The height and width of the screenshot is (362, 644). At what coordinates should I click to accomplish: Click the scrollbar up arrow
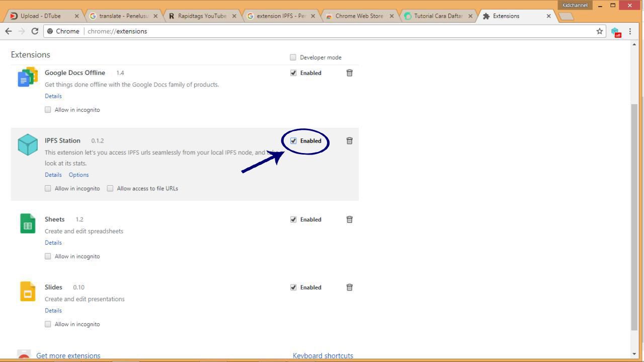click(x=634, y=45)
